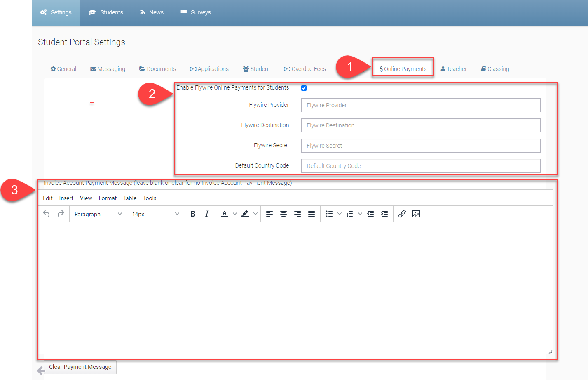Viewport: 588px width, 380px height.
Task: Open the Insert menu of the editor
Action: click(x=66, y=198)
